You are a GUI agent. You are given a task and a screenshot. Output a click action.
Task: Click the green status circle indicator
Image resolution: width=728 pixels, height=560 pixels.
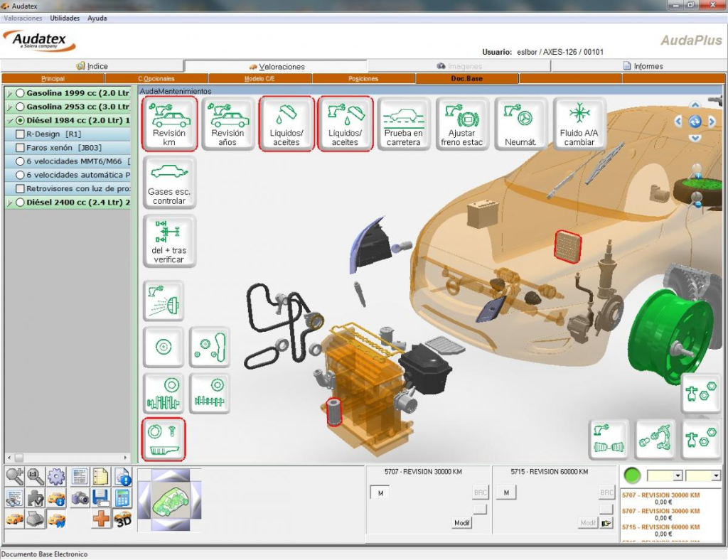[x=632, y=475]
